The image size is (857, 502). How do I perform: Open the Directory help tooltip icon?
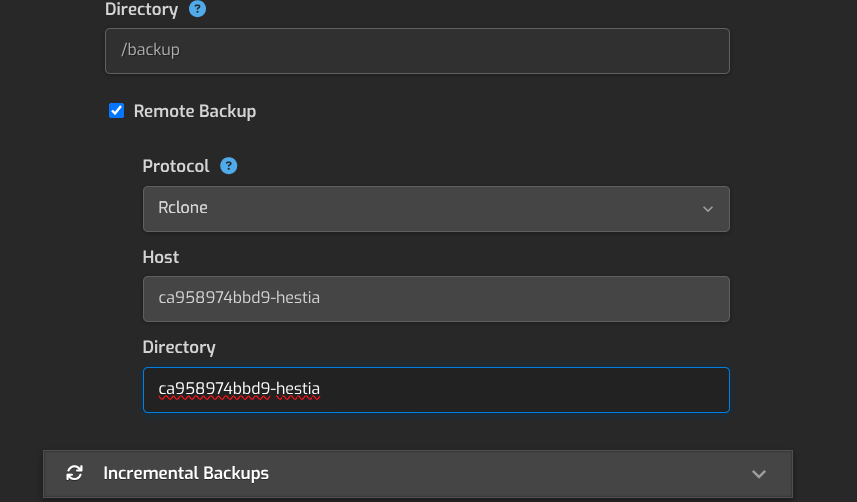pyautogui.click(x=197, y=9)
